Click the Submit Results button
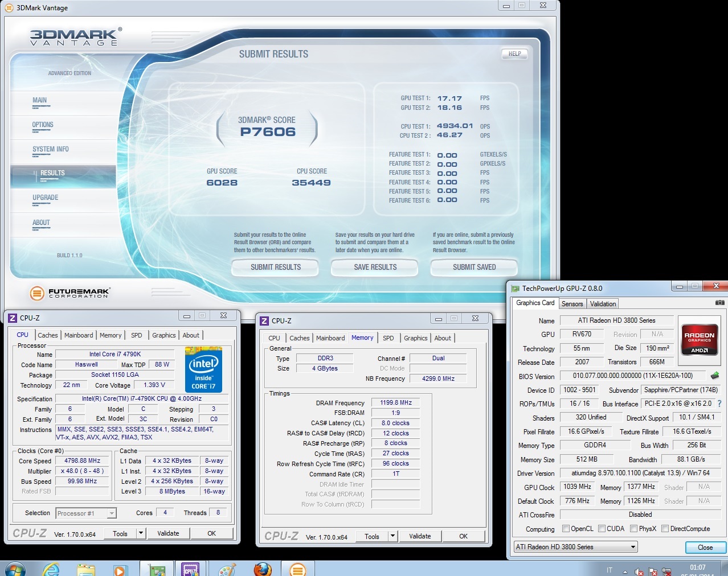Image resolution: width=728 pixels, height=576 pixels. point(276,267)
